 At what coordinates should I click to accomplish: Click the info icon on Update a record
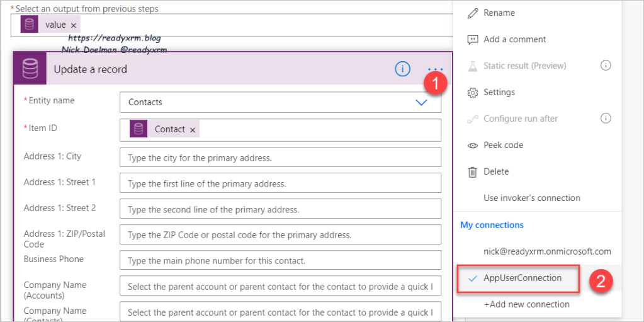402,69
